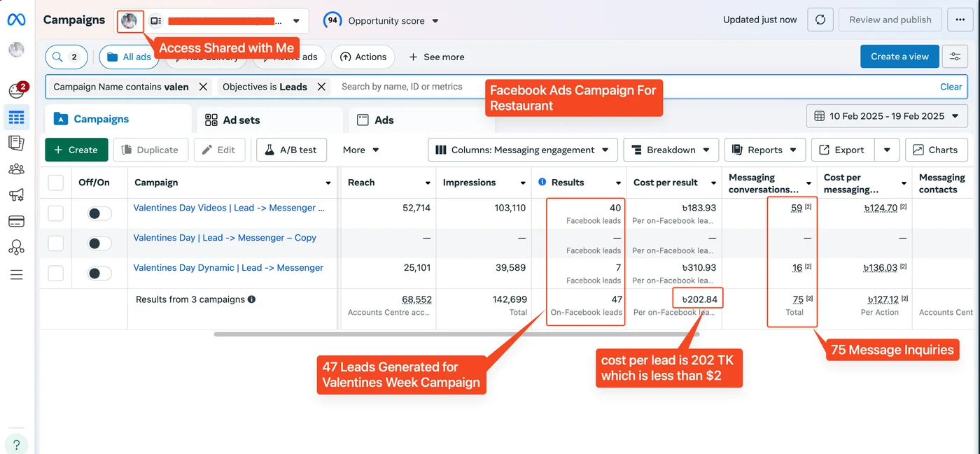The height and width of the screenshot is (454, 980).
Task: Switch to the Ad sets tab
Action: point(241,119)
